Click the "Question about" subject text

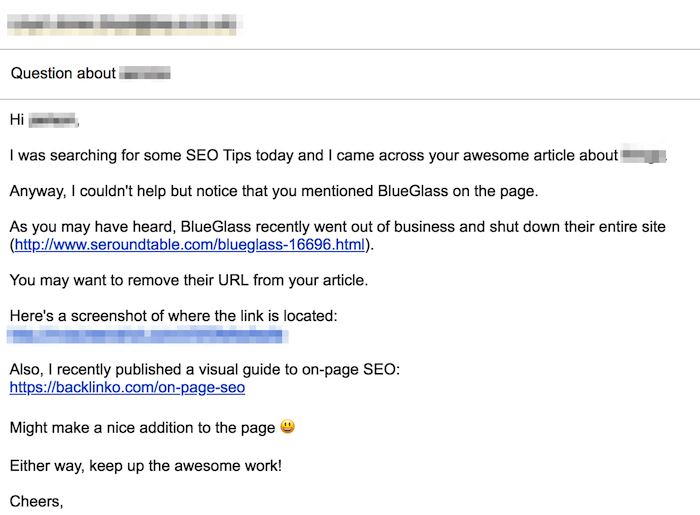point(62,73)
